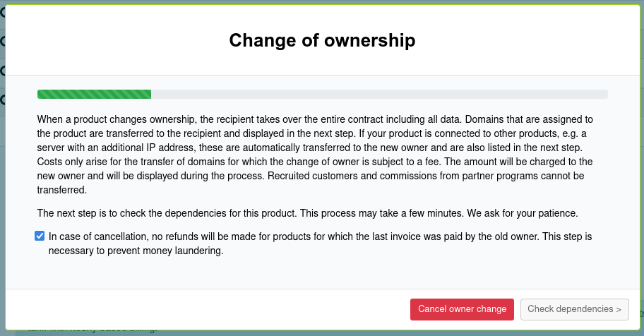Uncheck the no-refunds acknowledgement checkbox
The height and width of the screenshot is (336, 644).
point(40,236)
